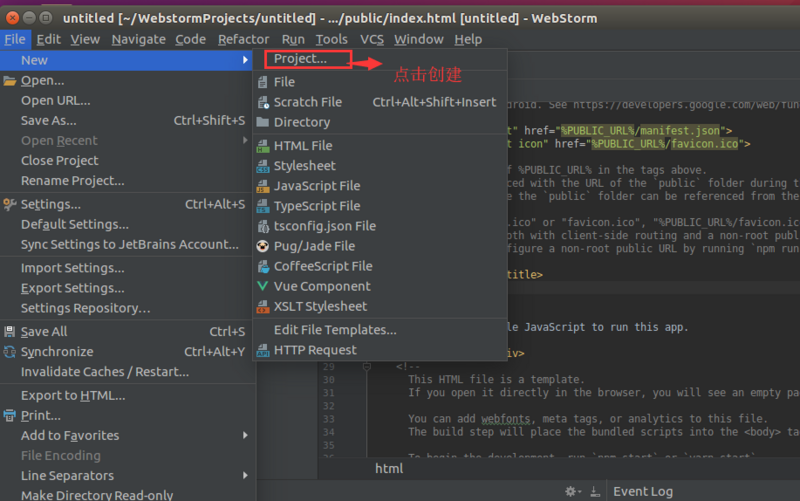Expand the New submenu arrow
The image size is (800, 501).
click(245, 60)
